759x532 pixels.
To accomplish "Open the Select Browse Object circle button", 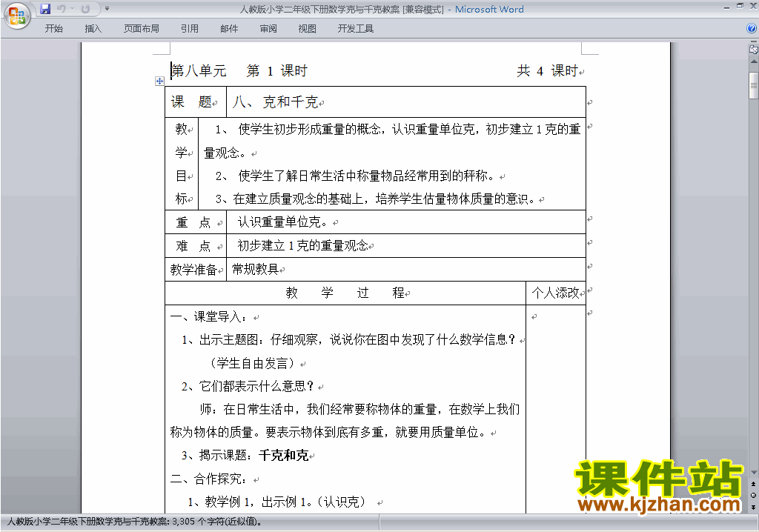I will coord(754,495).
